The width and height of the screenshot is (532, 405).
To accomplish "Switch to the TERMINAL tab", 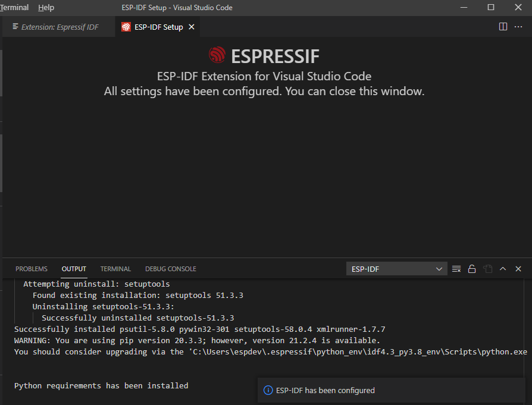I will point(115,268).
